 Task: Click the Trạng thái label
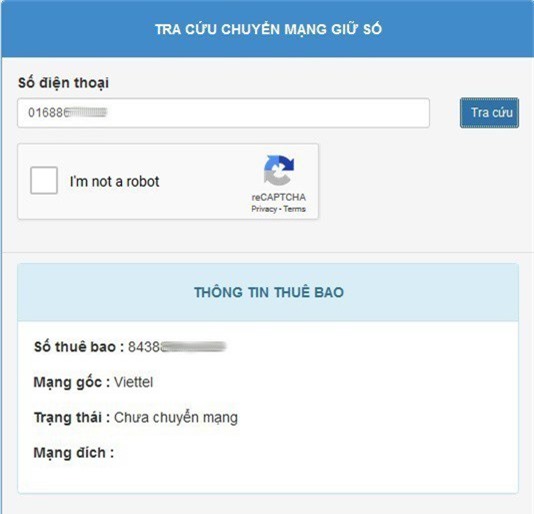click(x=72, y=418)
